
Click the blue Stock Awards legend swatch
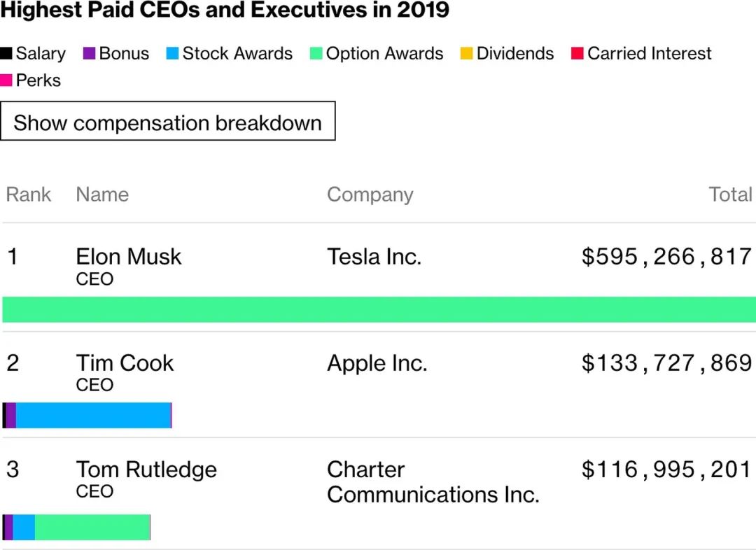[172, 54]
